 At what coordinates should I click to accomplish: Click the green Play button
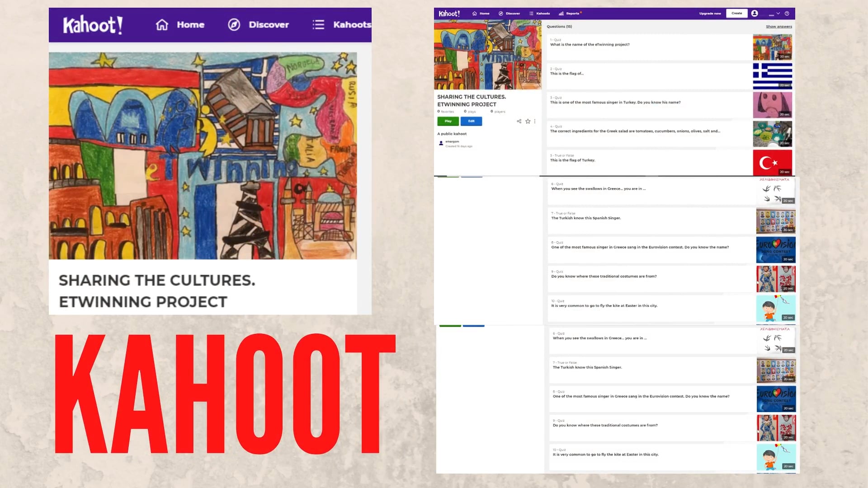click(448, 121)
